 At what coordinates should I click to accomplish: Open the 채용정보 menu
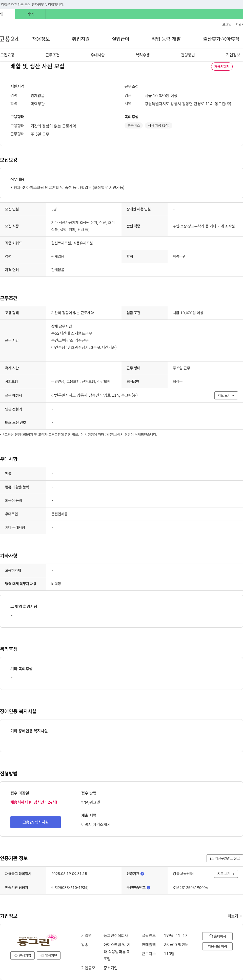(x=41, y=39)
